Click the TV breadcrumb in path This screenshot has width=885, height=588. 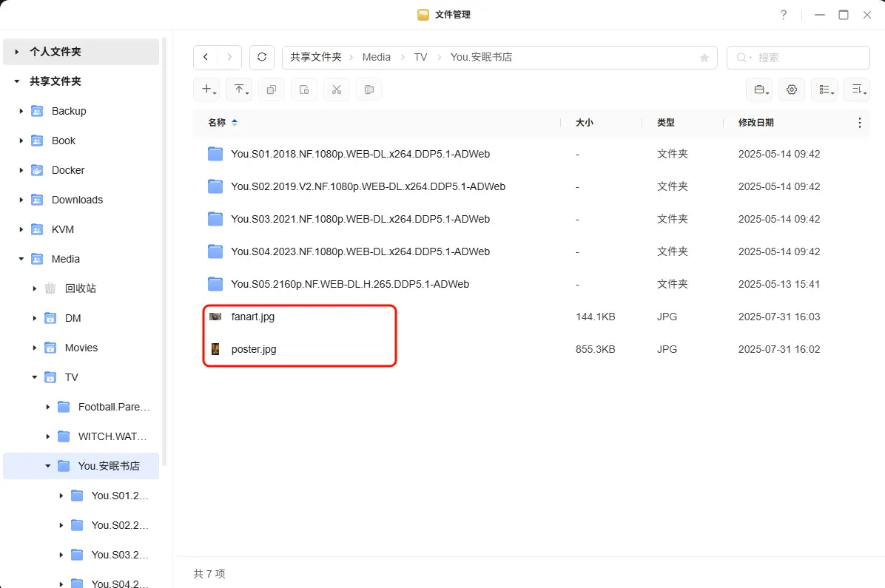pyautogui.click(x=420, y=58)
